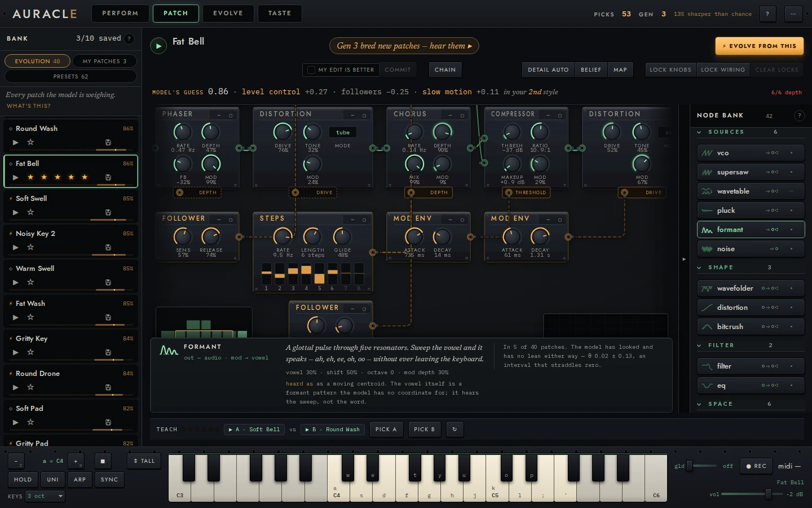Add the wavetable source node
Image resolution: width=812 pixels, height=508 pixels.
(751, 191)
